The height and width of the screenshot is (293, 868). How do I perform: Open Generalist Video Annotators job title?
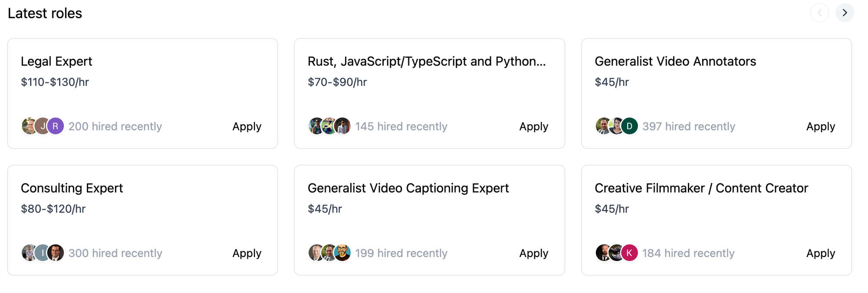coord(675,62)
